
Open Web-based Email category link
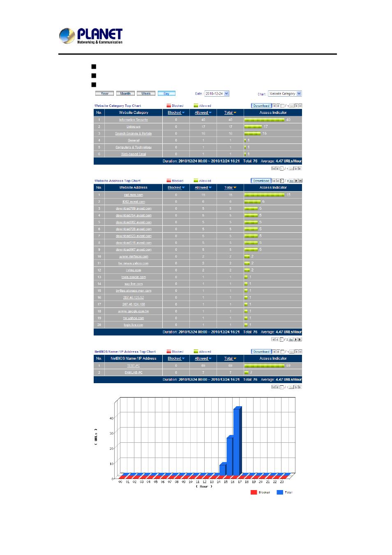pos(134,154)
